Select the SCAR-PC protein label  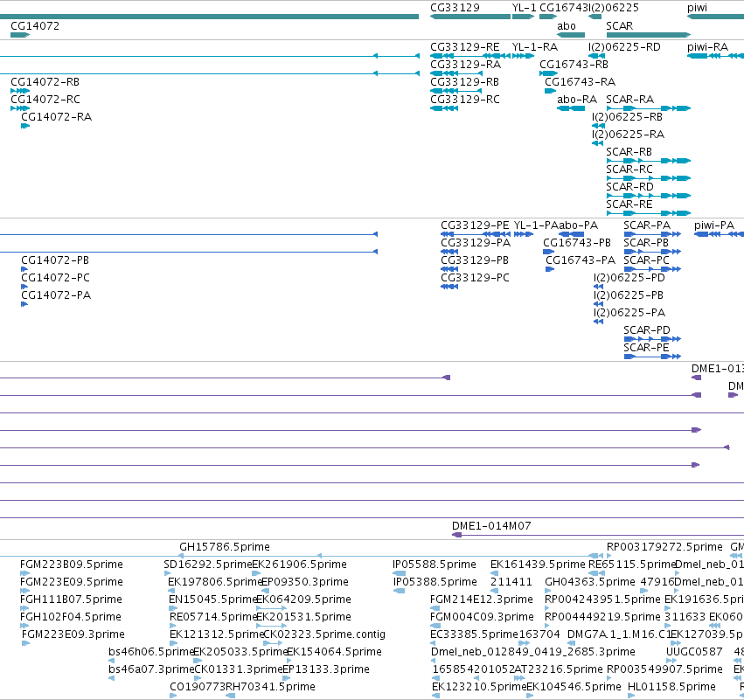click(x=646, y=260)
